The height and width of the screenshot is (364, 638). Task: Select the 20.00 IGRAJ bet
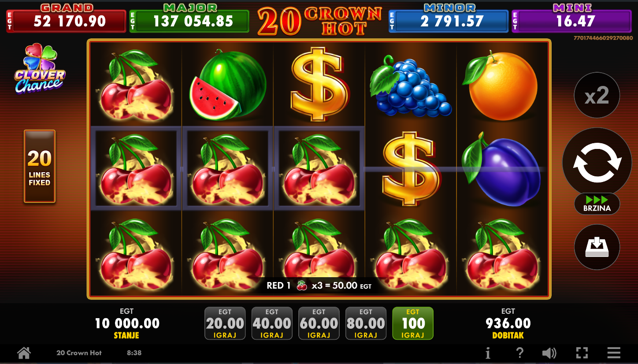coord(225,323)
